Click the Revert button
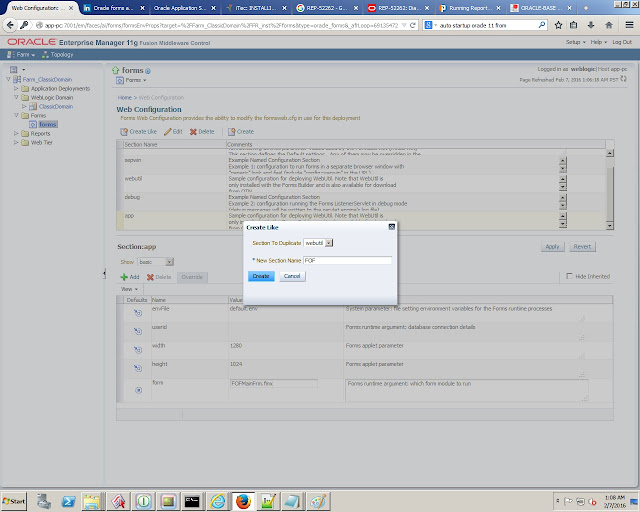Screen dimensions: 640x512 point(582,247)
